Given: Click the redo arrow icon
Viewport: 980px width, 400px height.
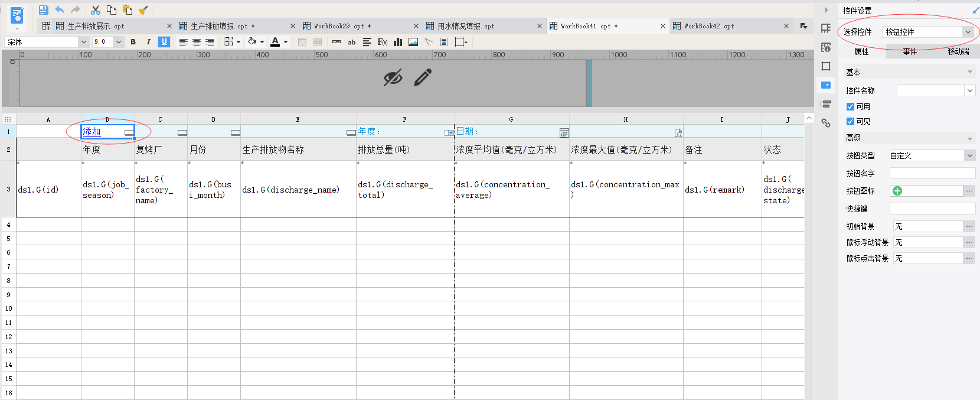Looking at the screenshot, I should coord(75,10).
